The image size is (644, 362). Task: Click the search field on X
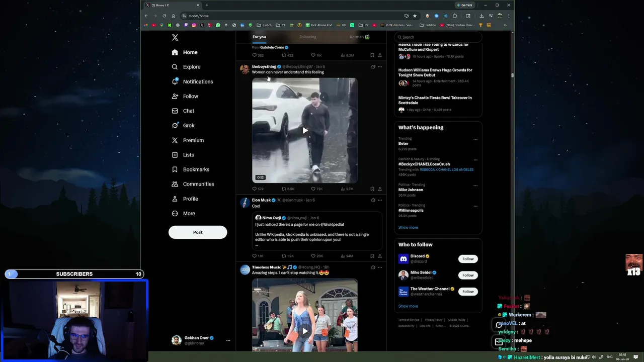438,37
